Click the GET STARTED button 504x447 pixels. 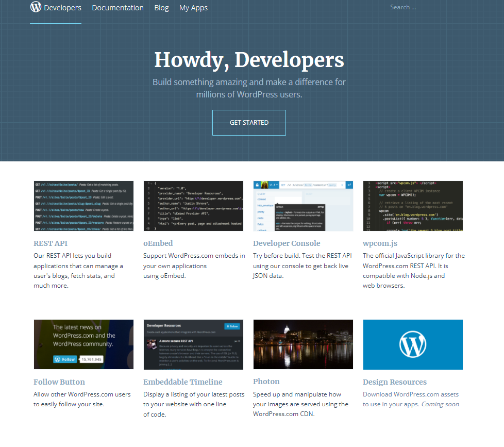click(x=249, y=123)
